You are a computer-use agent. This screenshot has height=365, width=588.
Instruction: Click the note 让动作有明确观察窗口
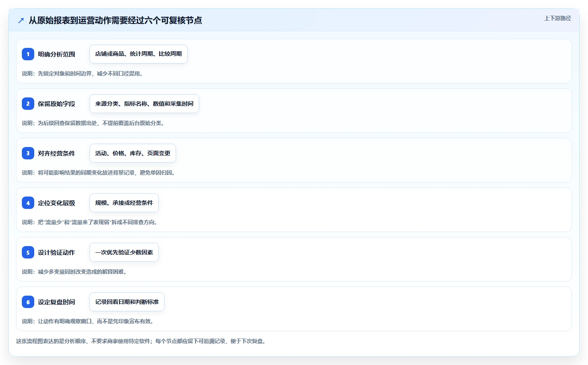[87, 321]
